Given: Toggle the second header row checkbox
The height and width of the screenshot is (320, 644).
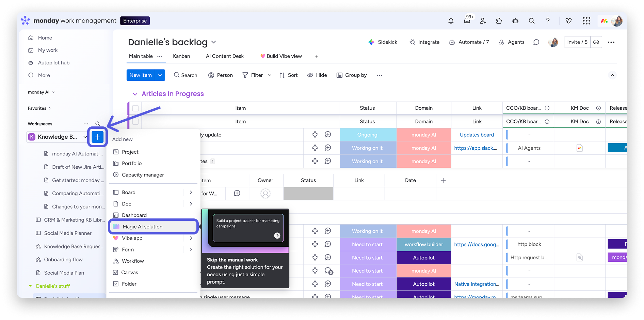Looking at the screenshot, I should pos(135,121).
